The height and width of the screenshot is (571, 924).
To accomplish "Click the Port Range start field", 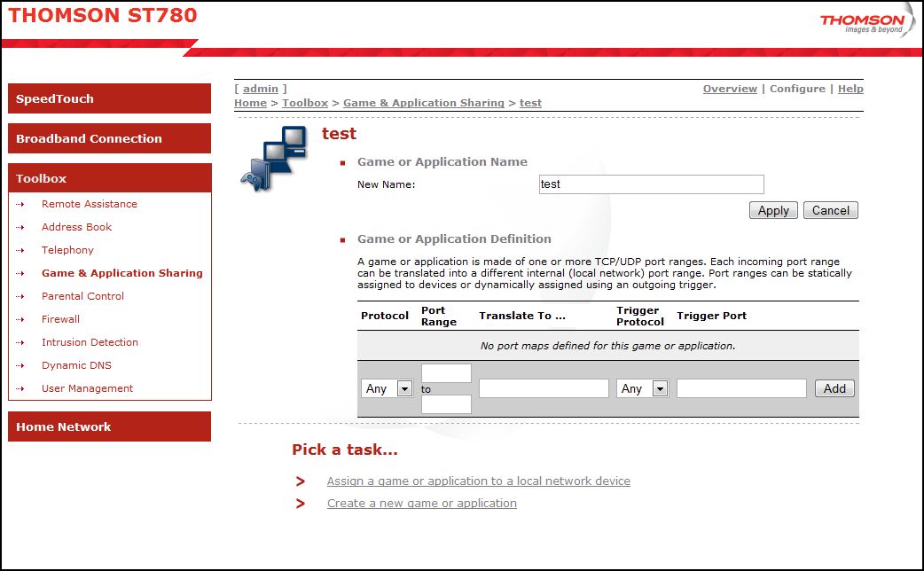I will pos(446,373).
